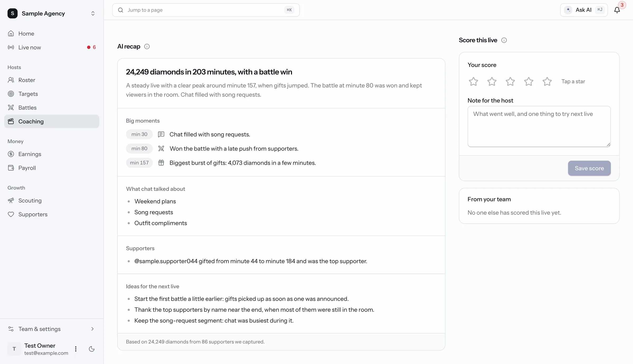Open the Earnings page
This screenshot has height=364, width=633.
(x=52, y=154)
